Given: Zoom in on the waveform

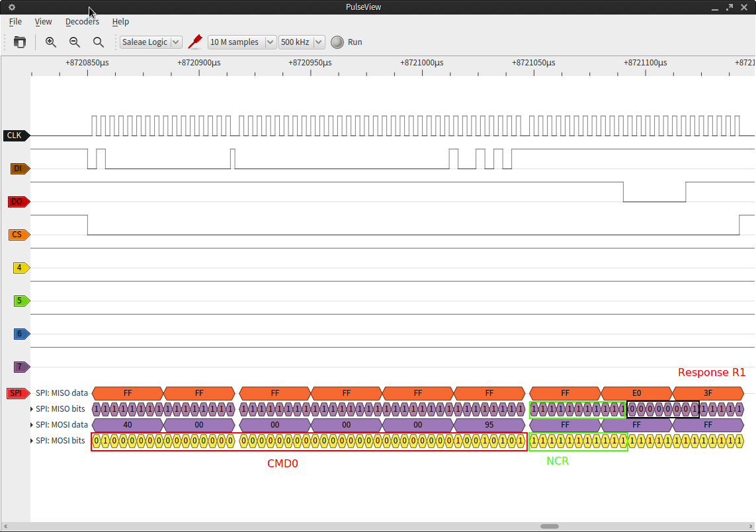Looking at the screenshot, I should (51, 42).
